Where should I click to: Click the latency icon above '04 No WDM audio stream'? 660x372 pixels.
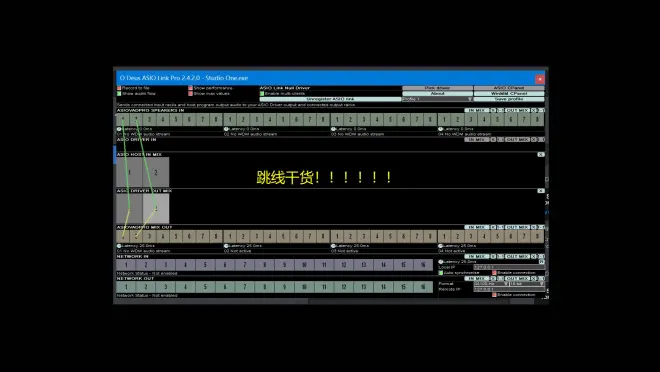tap(441, 129)
